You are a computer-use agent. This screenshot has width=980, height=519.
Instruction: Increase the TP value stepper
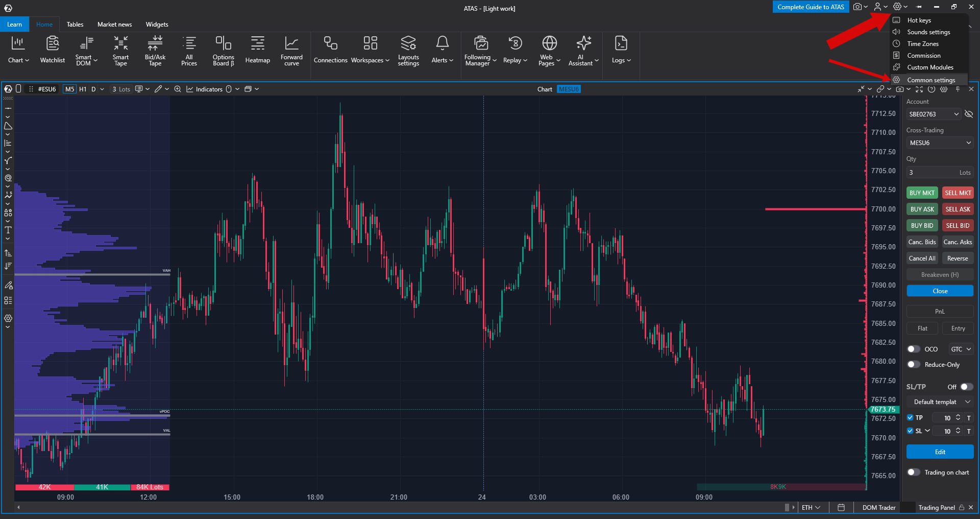tap(958, 416)
